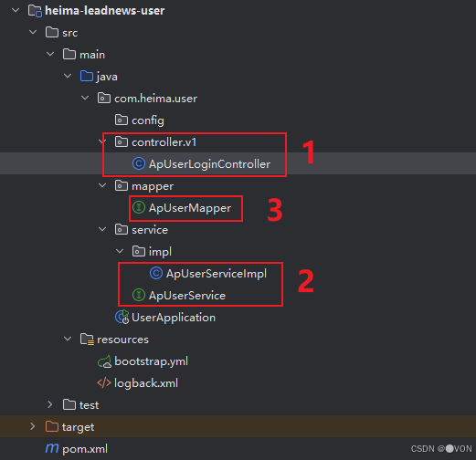476x460 pixels.
Task: Select the config package label
Action: click(148, 120)
